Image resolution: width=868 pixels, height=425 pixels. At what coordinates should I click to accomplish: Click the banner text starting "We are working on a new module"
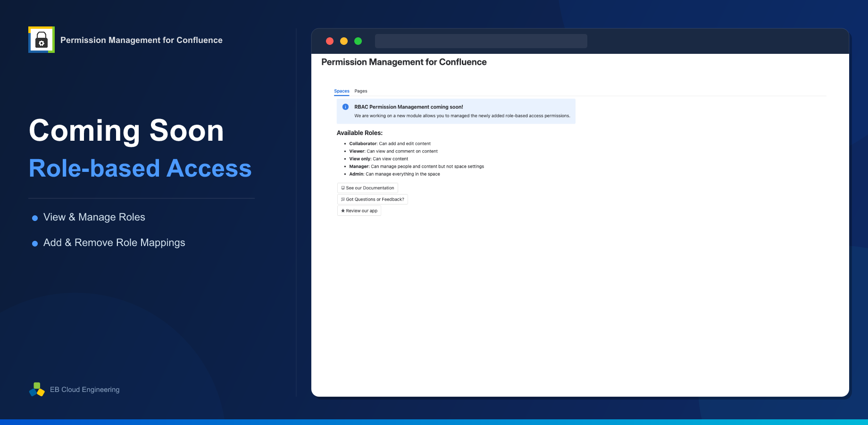pyautogui.click(x=462, y=116)
